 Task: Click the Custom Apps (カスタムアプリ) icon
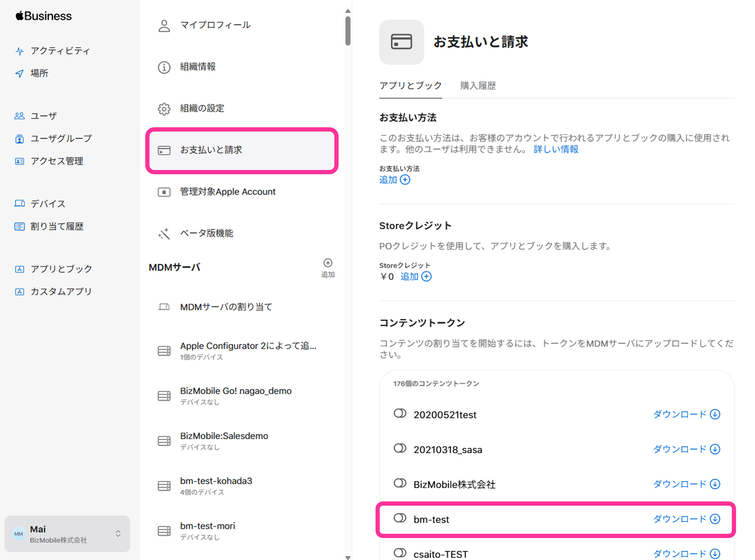(x=19, y=291)
